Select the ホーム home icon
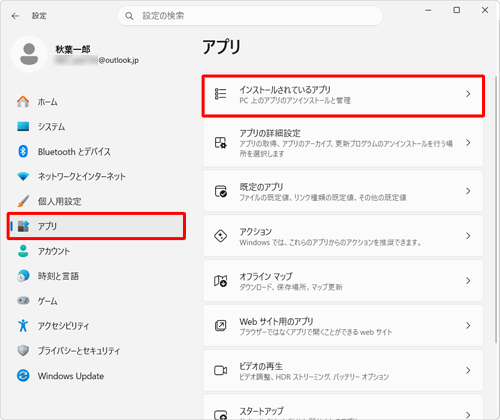The image size is (500, 420). pyautogui.click(x=23, y=101)
